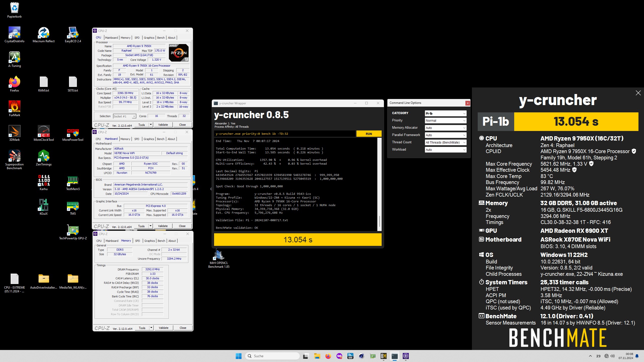Click the BenchMate BM taskbar icon
Screen dimensions: 644x362
tap(383, 356)
